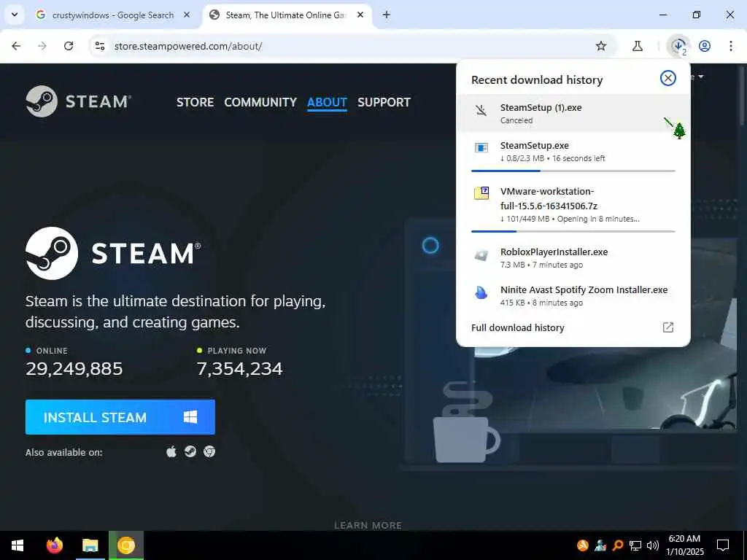Image resolution: width=747 pixels, height=560 pixels.
Task: Close the Recent download history popup
Action: 668,78
